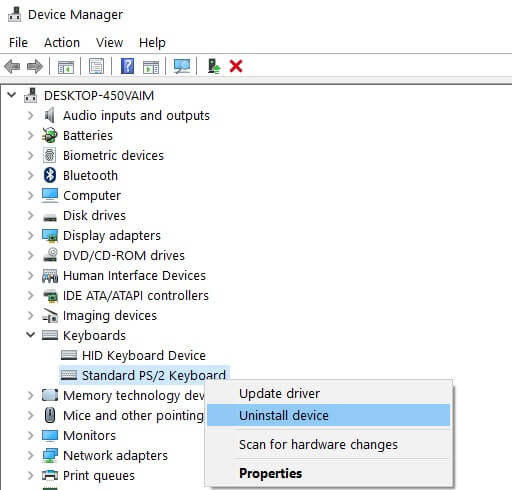Expand the Display adapters node

click(x=30, y=235)
